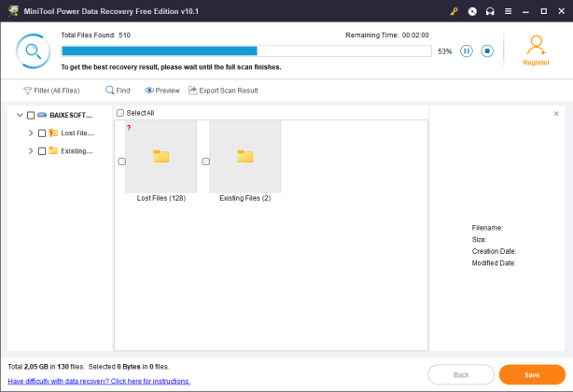Viewport: 573px width, 392px height.
Task: Stop the scan
Action: tap(487, 50)
